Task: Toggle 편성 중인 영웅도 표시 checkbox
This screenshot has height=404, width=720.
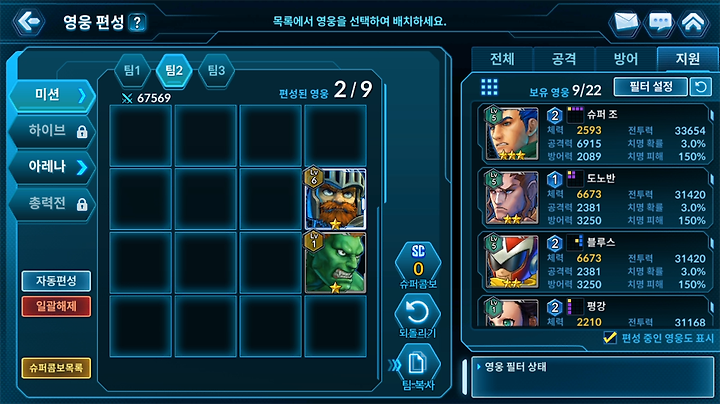Action: point(610,338)
